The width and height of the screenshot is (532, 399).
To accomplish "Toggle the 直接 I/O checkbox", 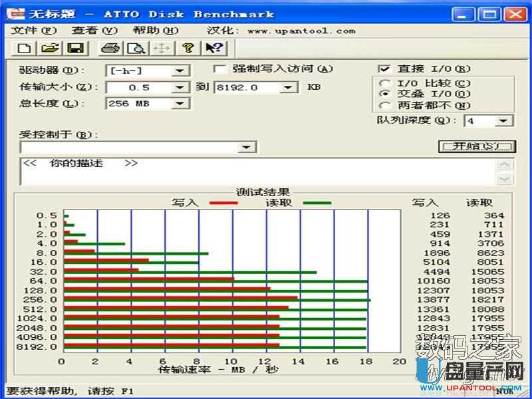I will coord(383,69).
